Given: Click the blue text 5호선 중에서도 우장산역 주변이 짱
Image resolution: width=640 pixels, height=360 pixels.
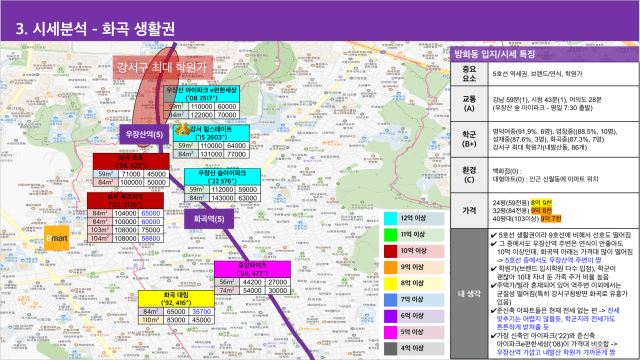Looking at the screenshot, I should click(x=553, y=260).
